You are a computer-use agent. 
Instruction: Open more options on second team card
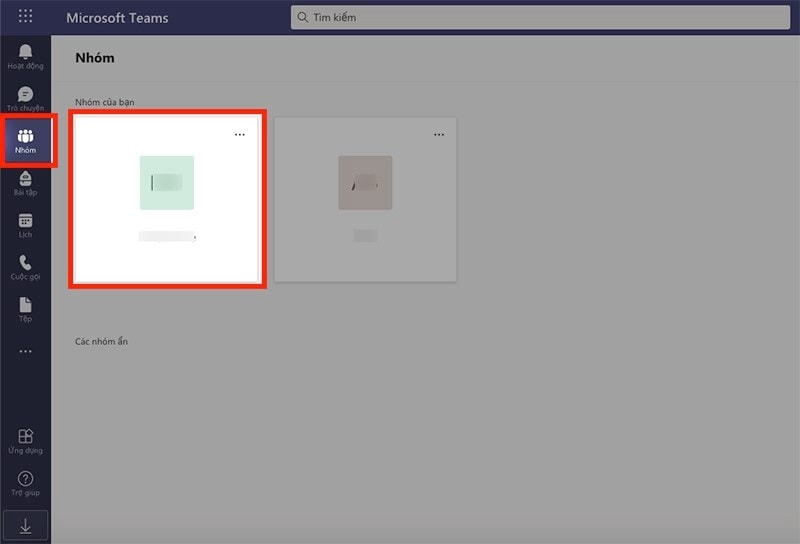click(x=438, y=135)
